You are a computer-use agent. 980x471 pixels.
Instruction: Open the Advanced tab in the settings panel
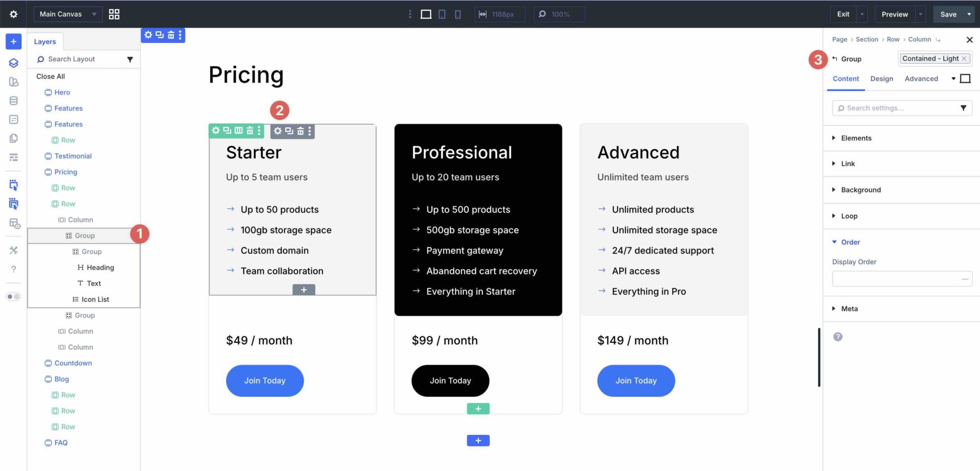point(921,79)
